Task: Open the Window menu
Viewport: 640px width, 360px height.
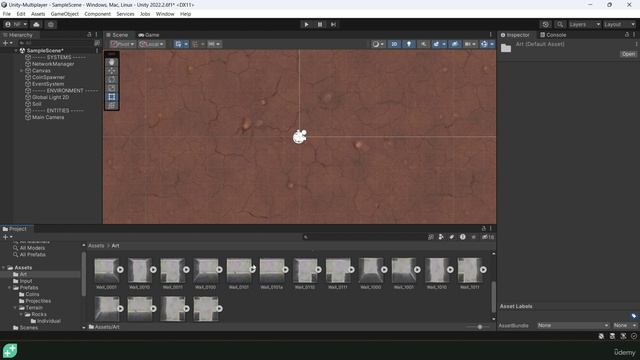Action: point(165,14)
